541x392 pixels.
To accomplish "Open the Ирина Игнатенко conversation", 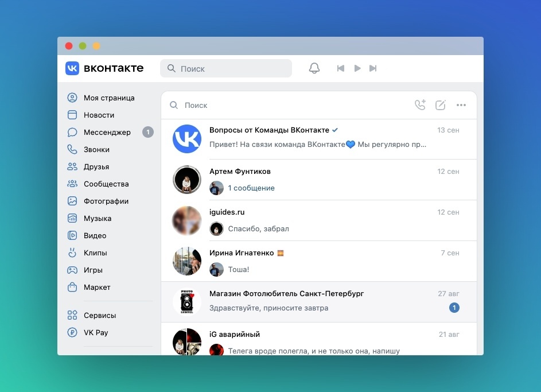I will coord(319,261).
